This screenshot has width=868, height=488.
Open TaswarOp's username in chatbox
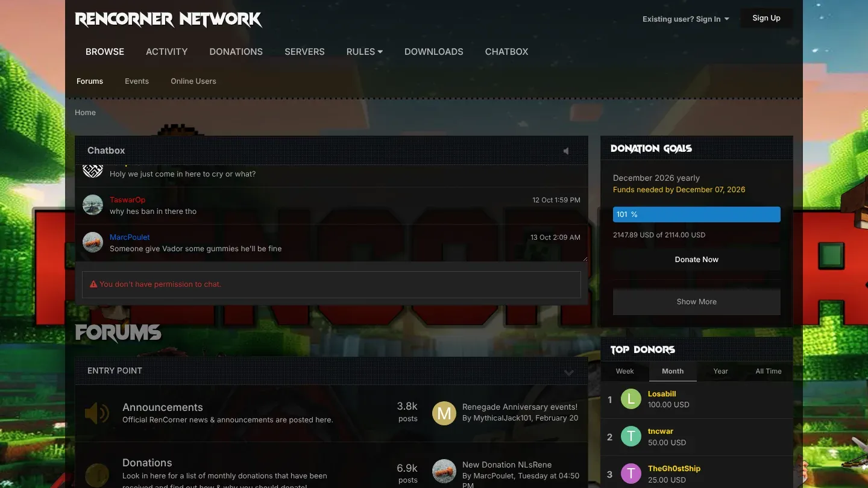coord(127,200)
